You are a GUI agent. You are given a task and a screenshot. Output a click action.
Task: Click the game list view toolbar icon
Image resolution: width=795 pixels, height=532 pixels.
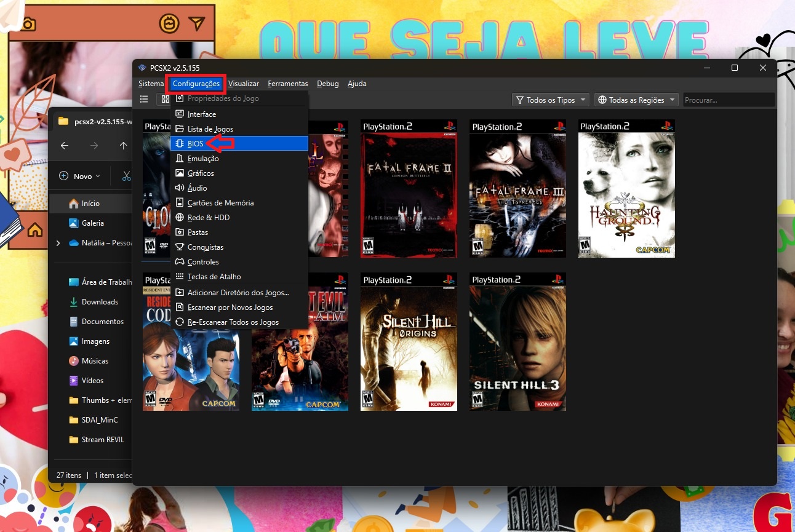pos(144,99)
